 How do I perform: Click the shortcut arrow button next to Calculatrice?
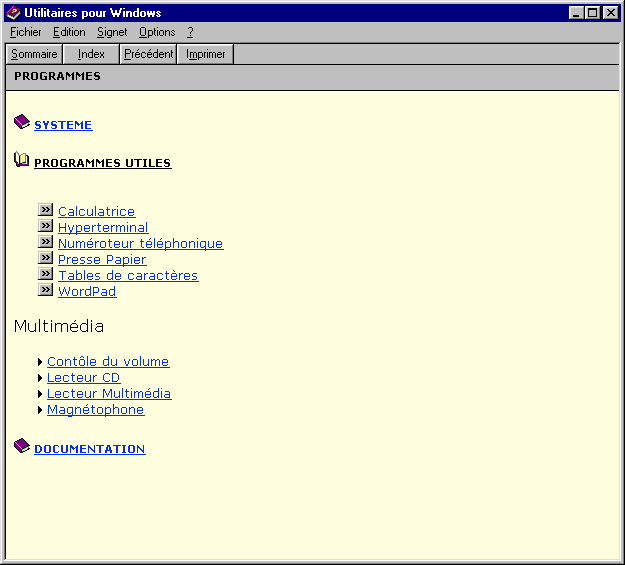pyautogui.click(x=45, y=210)
